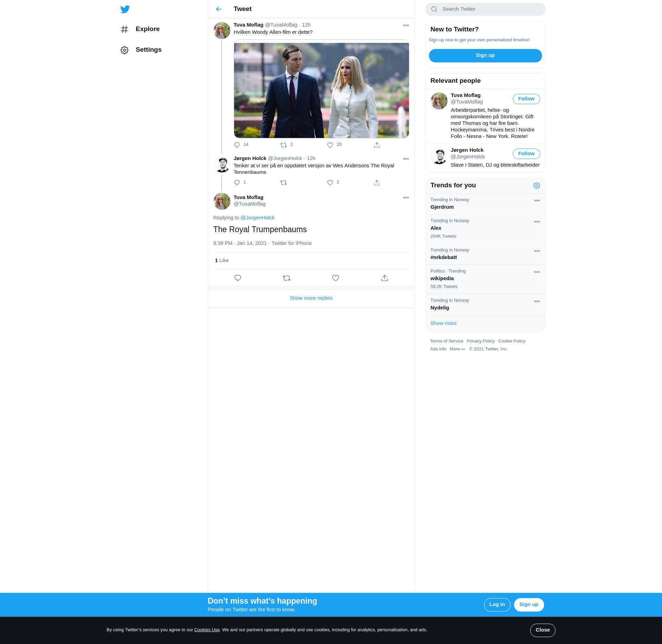Follow Tuva Moflag
Image resolution: width=662 pixels, height=644 pixels.
(526, 99)
